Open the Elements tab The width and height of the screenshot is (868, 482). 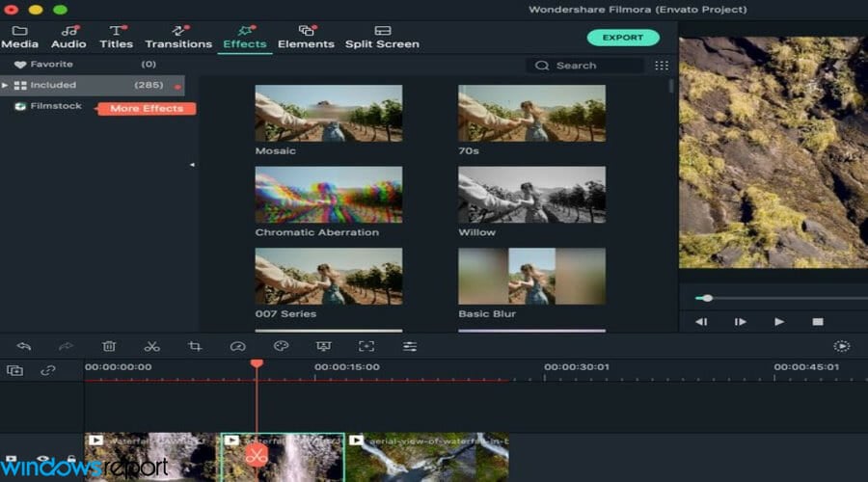click(306, 37)
